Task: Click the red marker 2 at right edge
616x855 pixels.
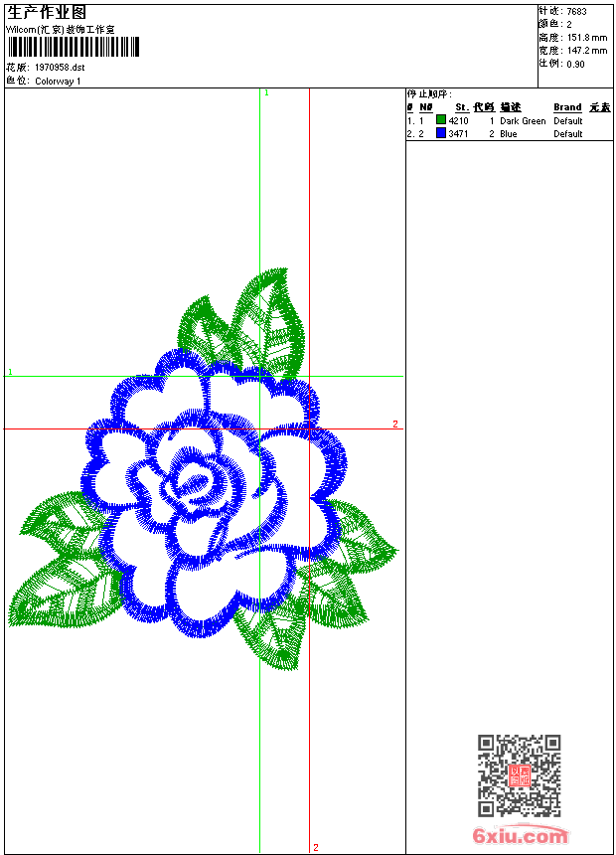Action: [394, 425]
